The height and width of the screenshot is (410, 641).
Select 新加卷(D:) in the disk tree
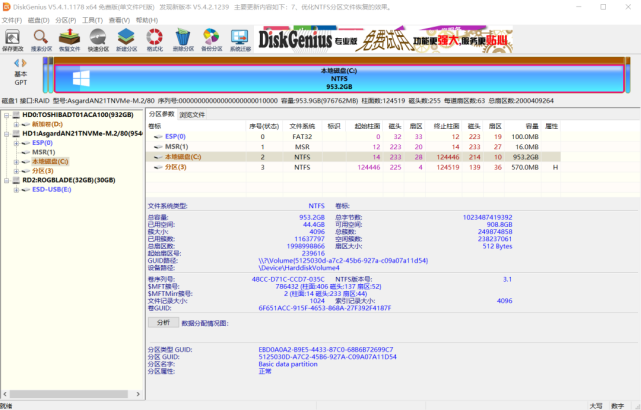[x=47, y=124]
